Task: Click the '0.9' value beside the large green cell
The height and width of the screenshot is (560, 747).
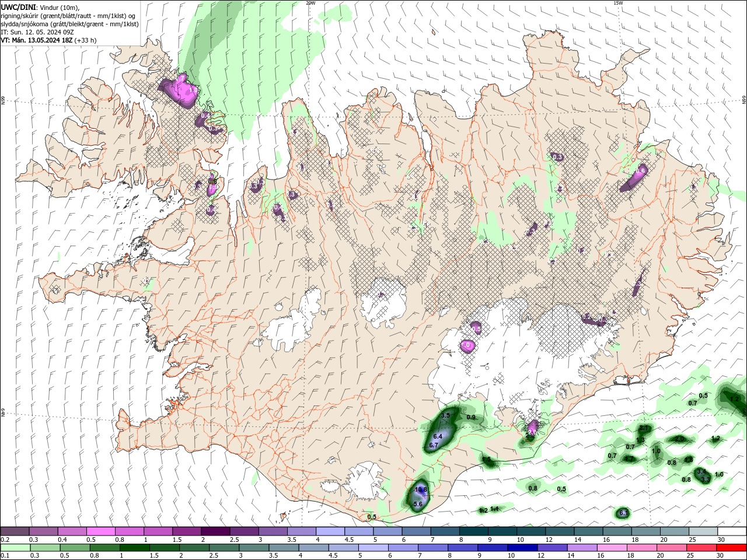Action: [x=471, y=417]
